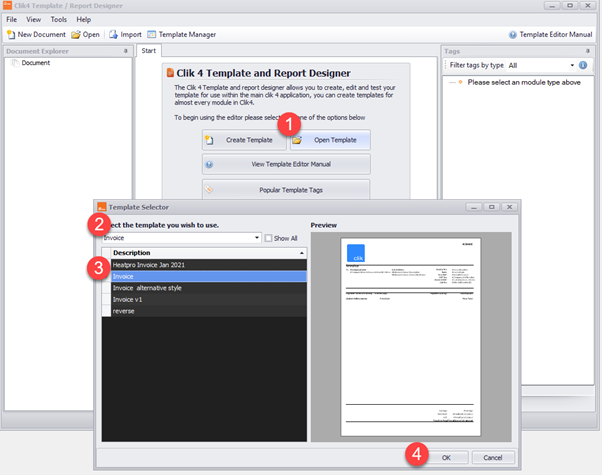
Task: Click the Create Template button
Action: coord(243,140)
